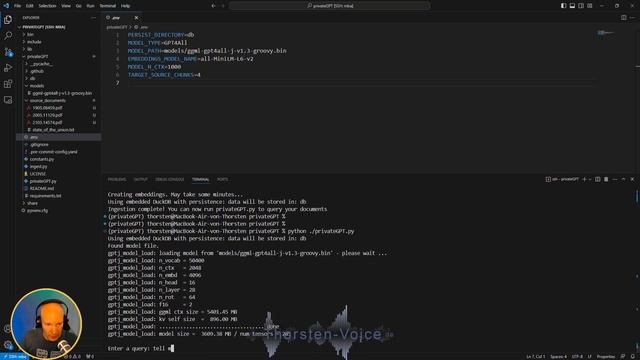Open the Edit menu
The height and width of the screenshot is (360, 640).
(x=29, y=6)
